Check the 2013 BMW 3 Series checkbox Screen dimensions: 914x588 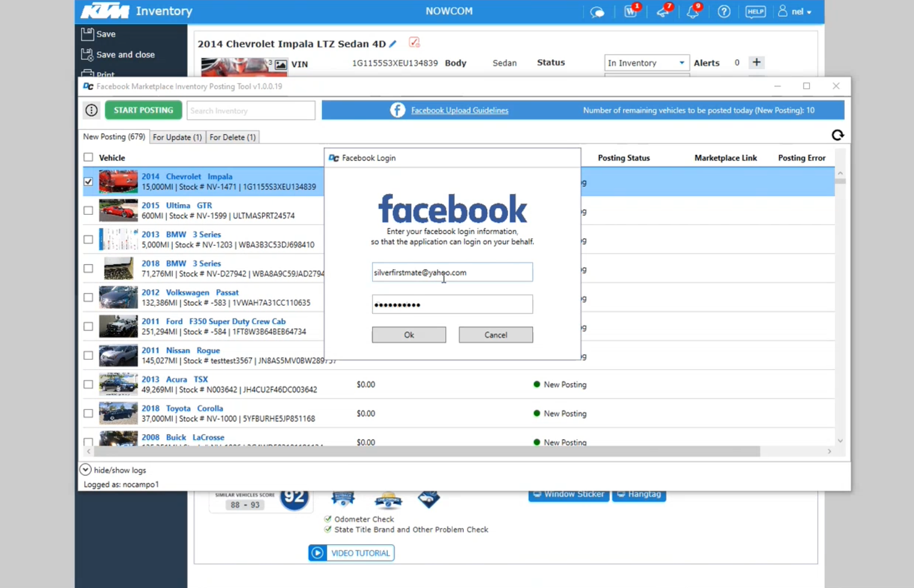pos(88,239)
